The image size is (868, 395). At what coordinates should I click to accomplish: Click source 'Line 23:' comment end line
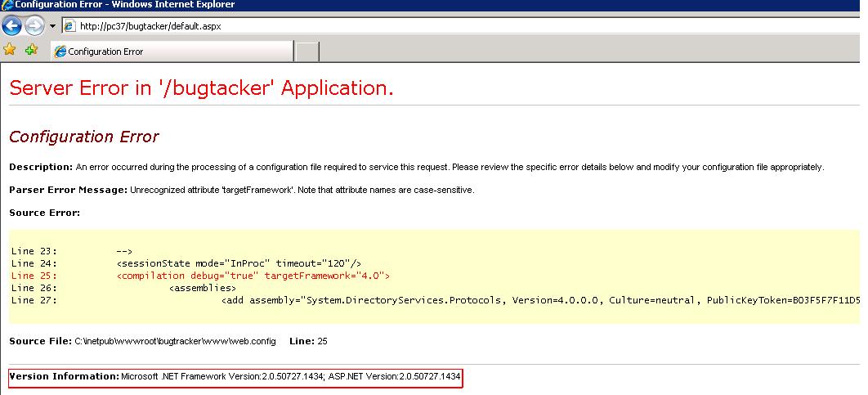pyautogui.click(x=72, y=252)
